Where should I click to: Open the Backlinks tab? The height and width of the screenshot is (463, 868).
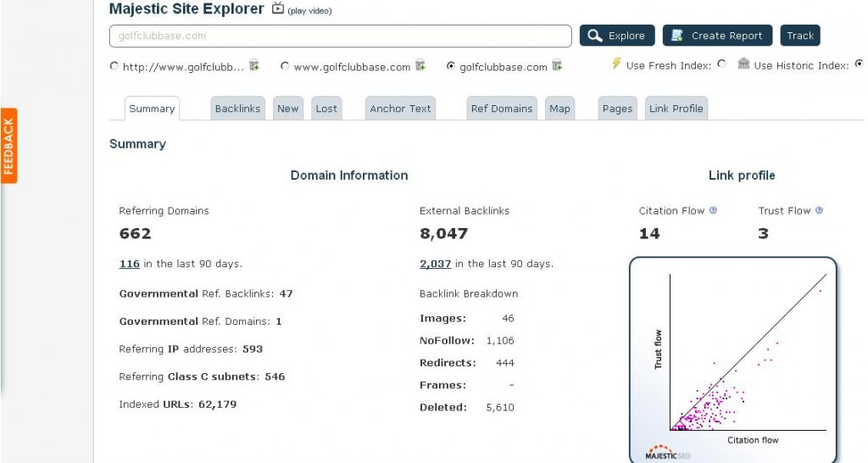click(x=237, y=109)
